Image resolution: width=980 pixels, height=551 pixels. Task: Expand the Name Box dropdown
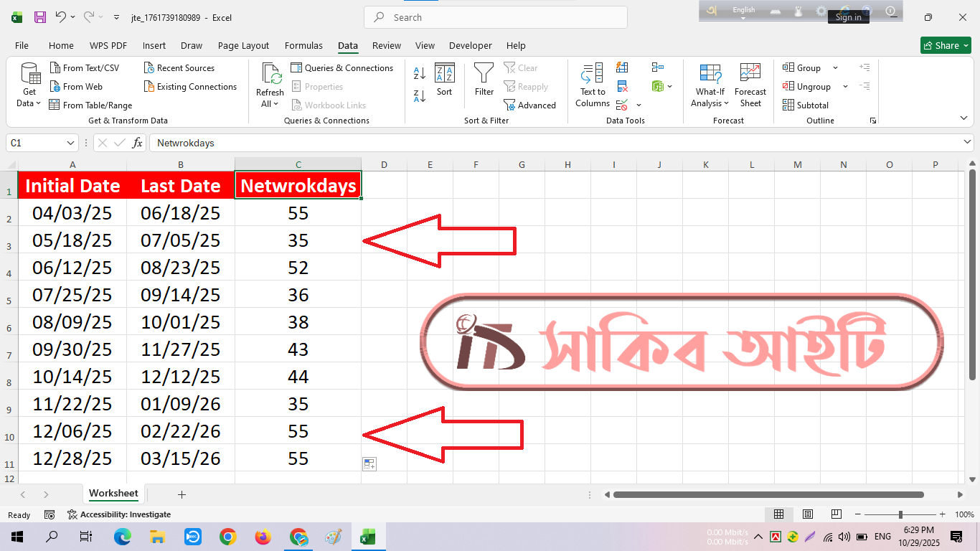tap(70, 143)
